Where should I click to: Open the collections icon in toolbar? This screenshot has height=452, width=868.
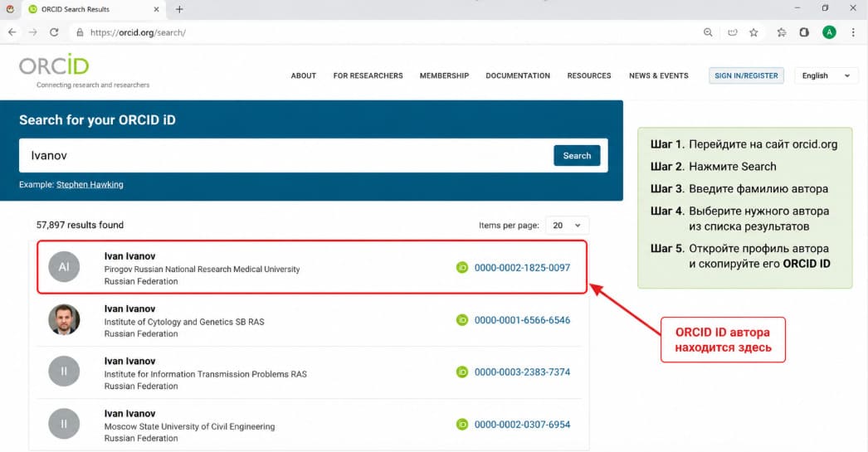click(804, 32)
